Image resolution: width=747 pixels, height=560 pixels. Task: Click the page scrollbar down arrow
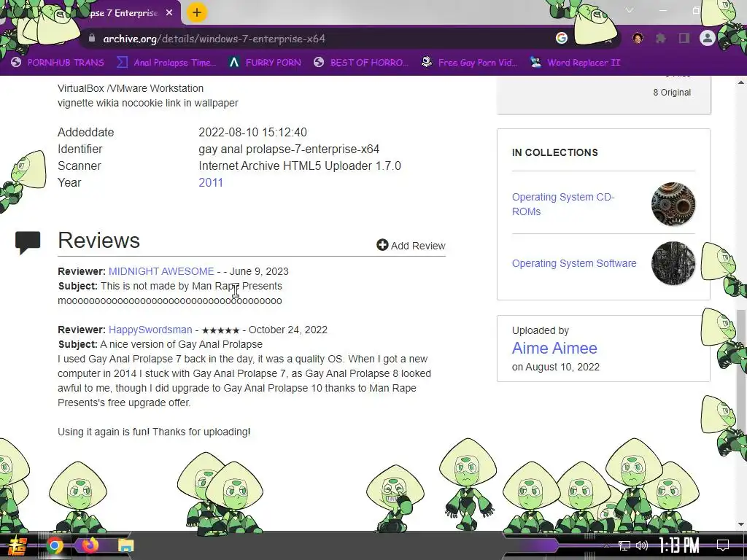741,524
